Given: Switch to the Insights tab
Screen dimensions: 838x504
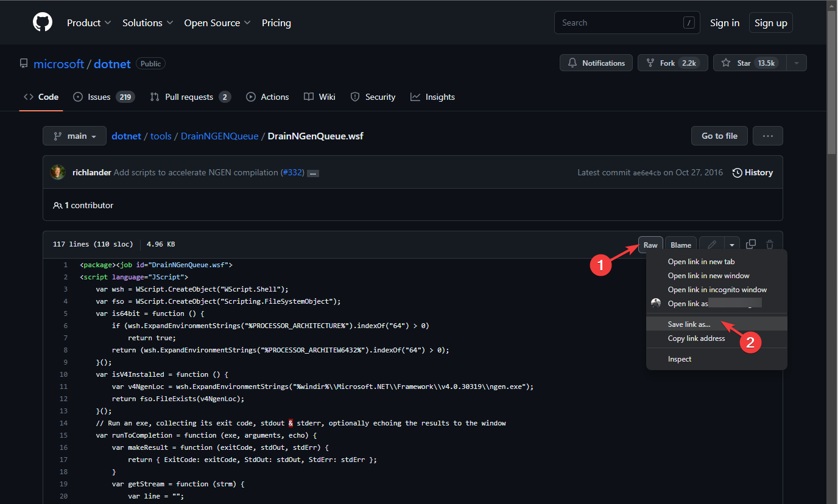Looking at the screenshot, I should tap(432, 97).
